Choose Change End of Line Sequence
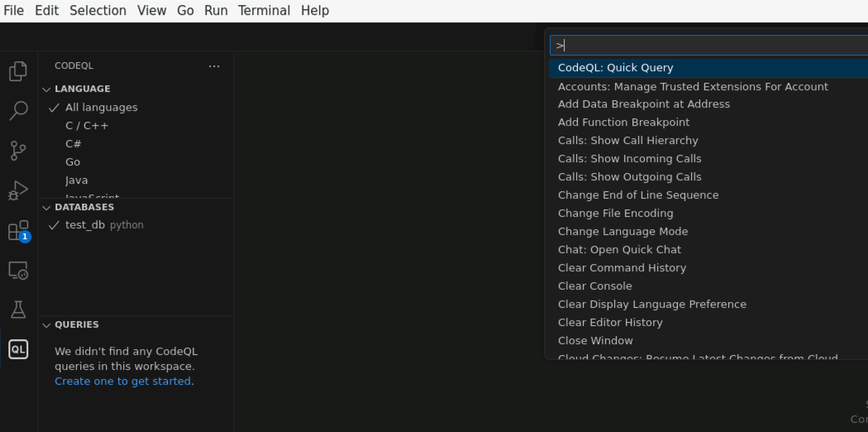 coord(708,195)
